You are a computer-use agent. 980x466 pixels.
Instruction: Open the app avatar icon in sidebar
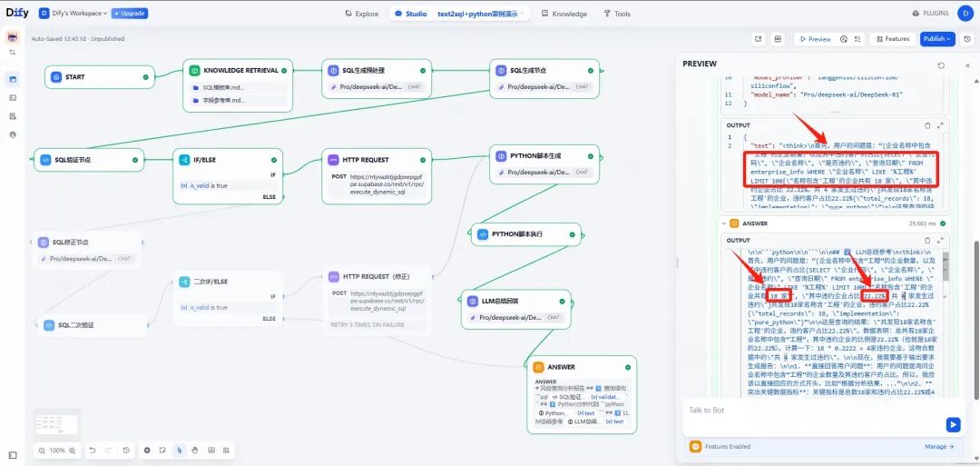point(13,37)
